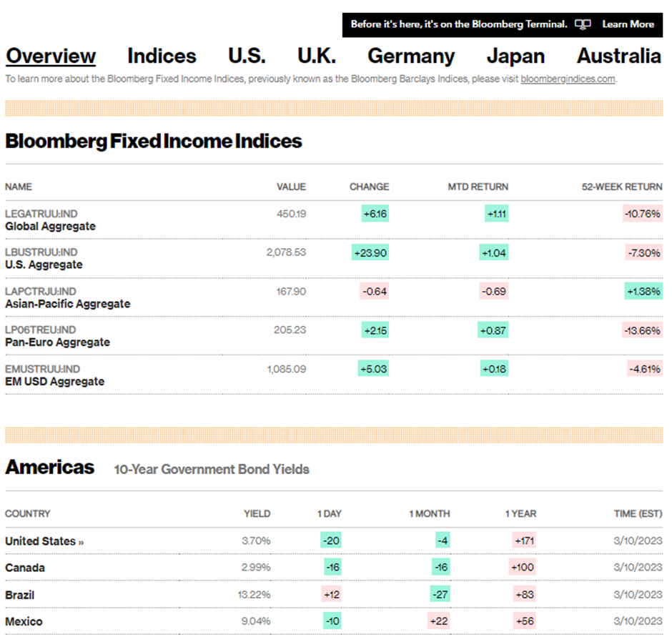Click the TIME (EST) column header
Image resolution: width=672 pixels, height=642 pixels.
coord(638,513)
